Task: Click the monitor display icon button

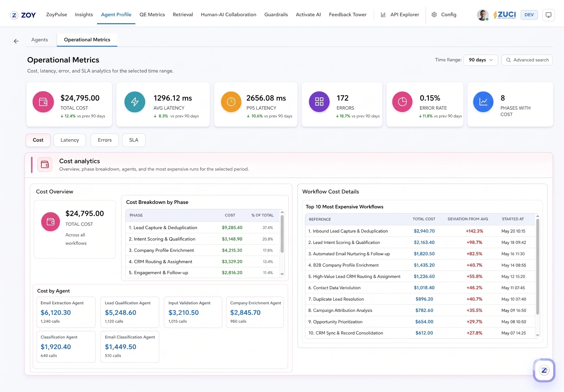Action: [548, 15]
